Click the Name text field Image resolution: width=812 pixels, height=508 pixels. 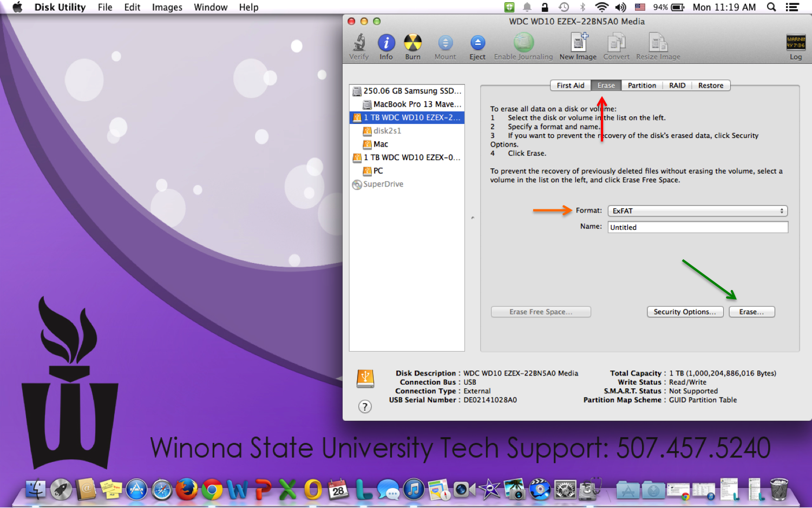coord(697,227)
